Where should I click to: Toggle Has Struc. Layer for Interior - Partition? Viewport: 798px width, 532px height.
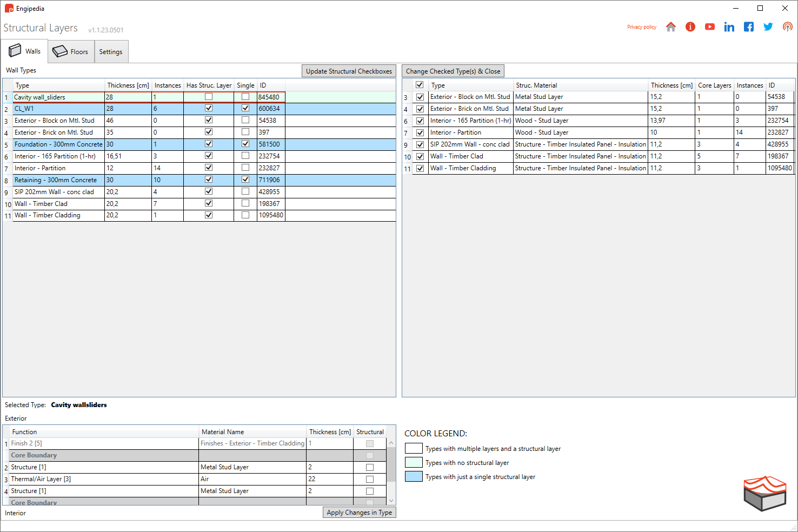(209, 168)
